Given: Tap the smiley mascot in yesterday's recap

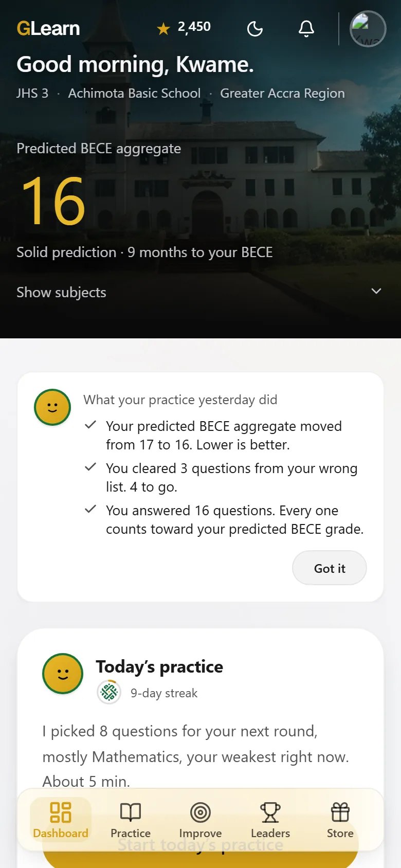Looking at the screenshot, I should (52, 407).
